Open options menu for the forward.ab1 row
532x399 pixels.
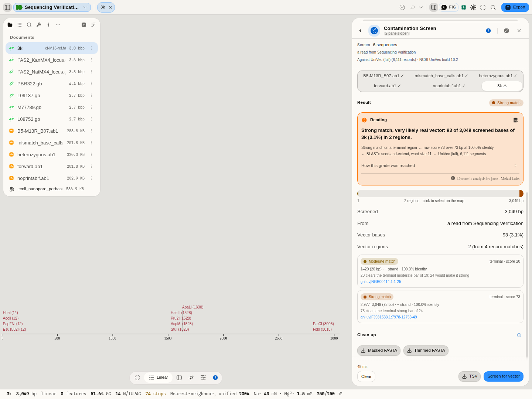(x=91, y=166)
